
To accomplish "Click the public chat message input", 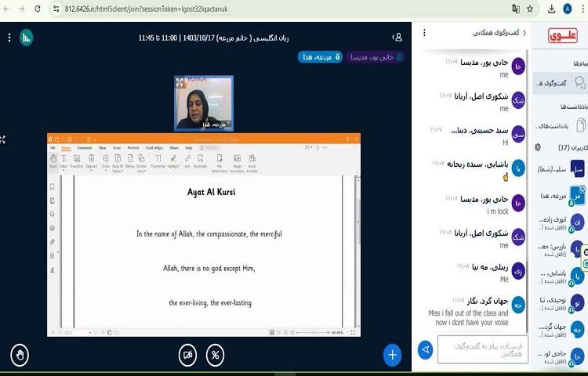I will (483, 349).
